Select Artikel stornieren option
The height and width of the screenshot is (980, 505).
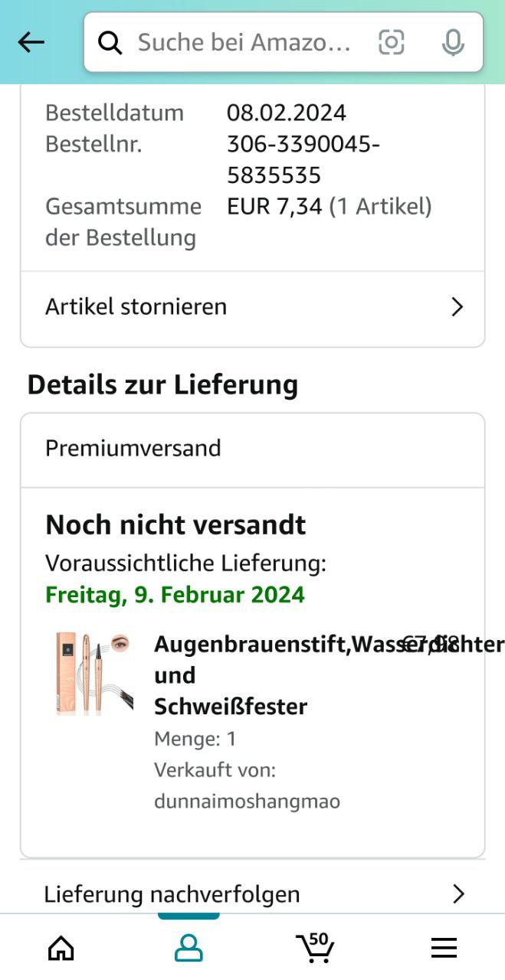tap(136, 307)
